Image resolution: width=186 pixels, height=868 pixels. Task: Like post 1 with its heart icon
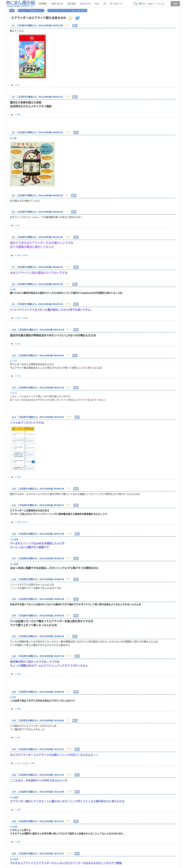coord(66,25)
